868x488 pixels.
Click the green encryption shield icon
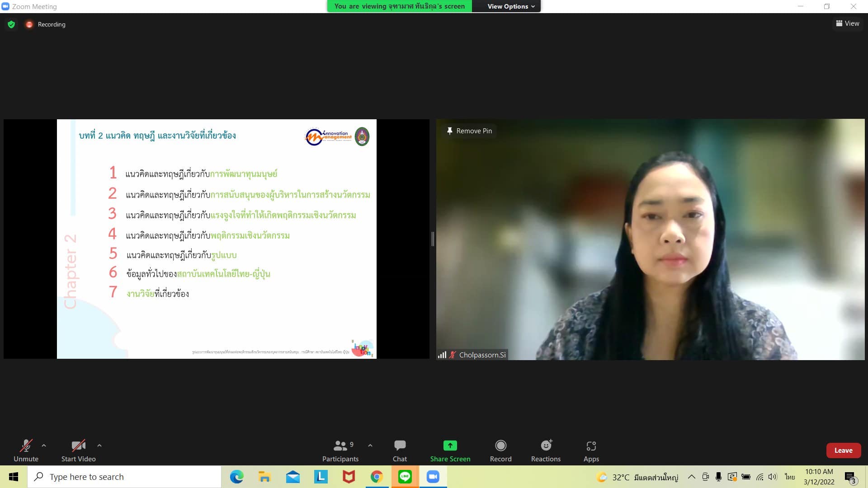(x=11, y=24)
